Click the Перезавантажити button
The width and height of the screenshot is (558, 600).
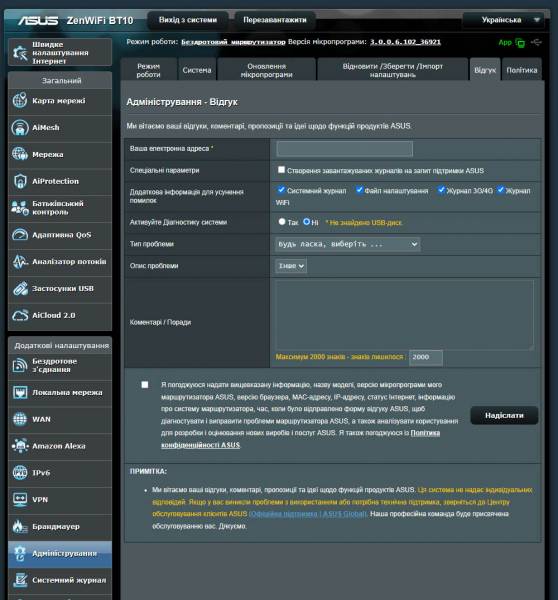click(275, 20)
